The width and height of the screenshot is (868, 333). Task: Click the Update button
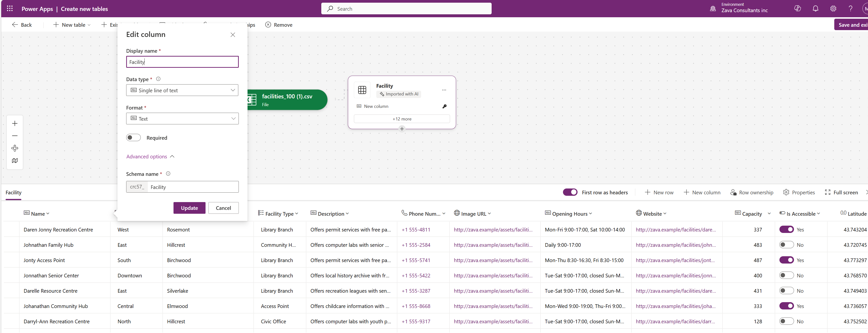pyautogui.click(x=189, y=208)
